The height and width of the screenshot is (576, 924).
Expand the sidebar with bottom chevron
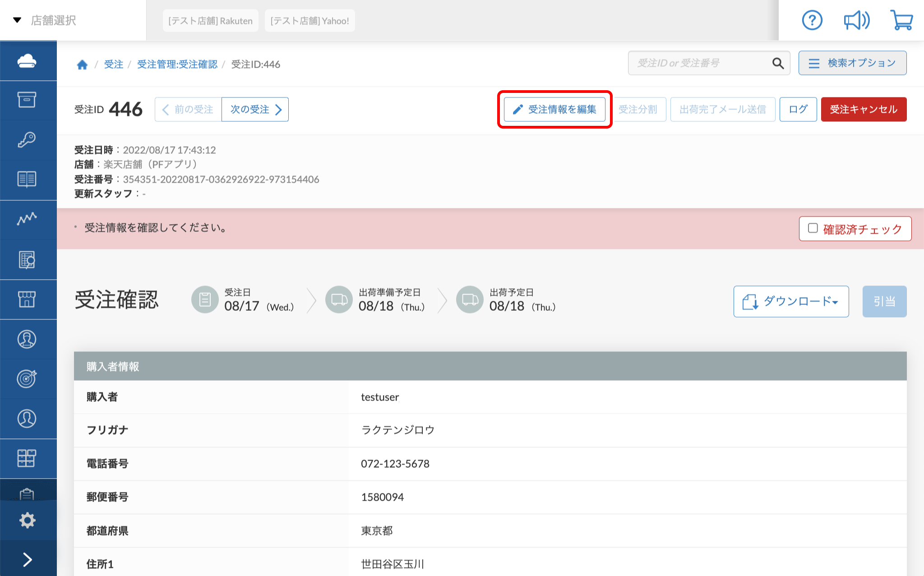[x=27, y=559]
